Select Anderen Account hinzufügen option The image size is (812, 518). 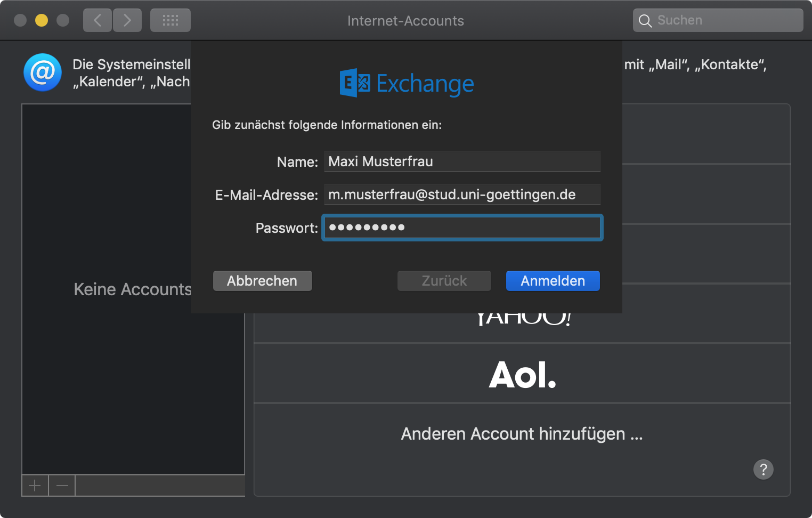[x=522, y=434]
